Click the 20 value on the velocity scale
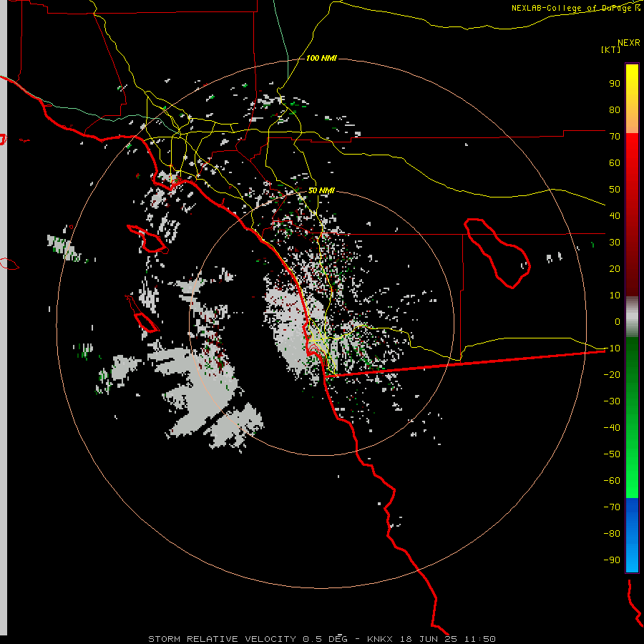Viewport: 644px width, 644px height. click(x=615, y=268)
